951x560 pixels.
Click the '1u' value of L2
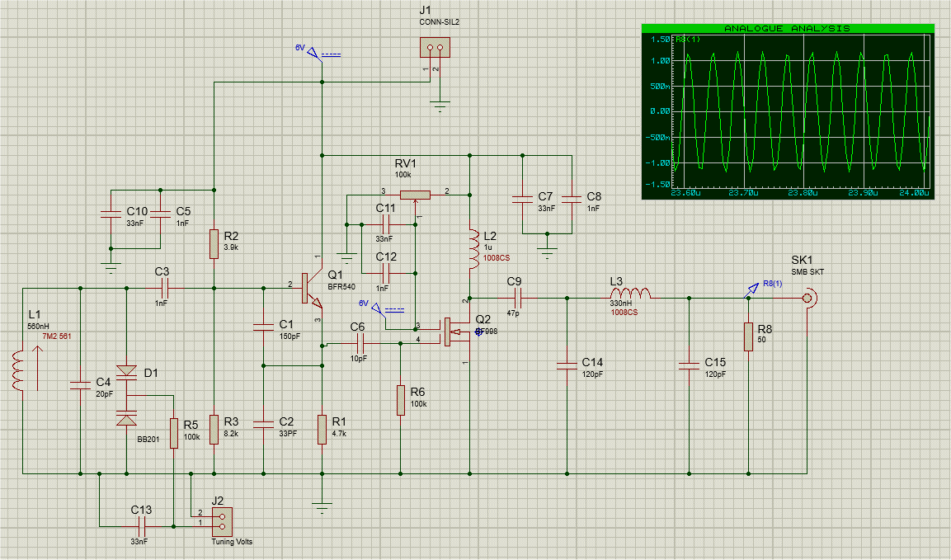point(487,247)
